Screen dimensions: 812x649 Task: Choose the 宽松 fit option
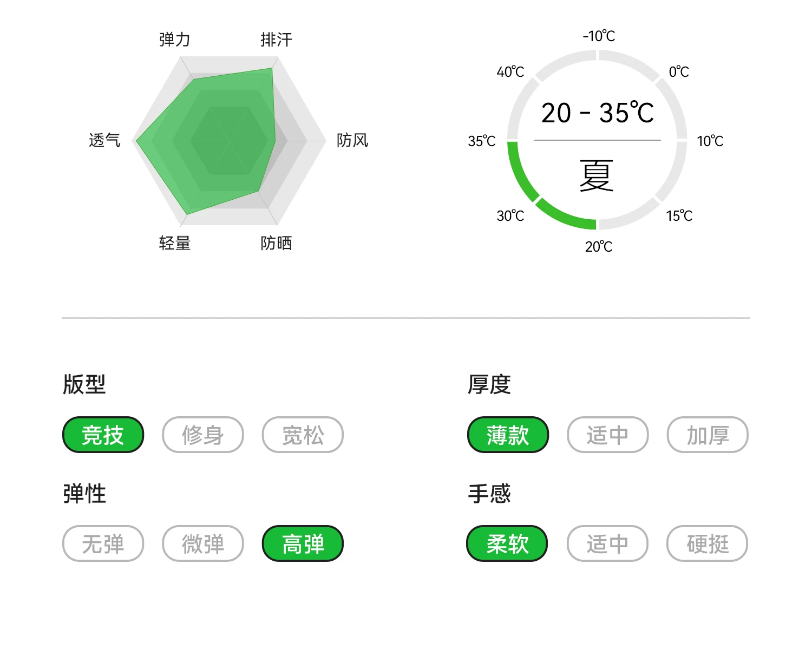[303, 435]
